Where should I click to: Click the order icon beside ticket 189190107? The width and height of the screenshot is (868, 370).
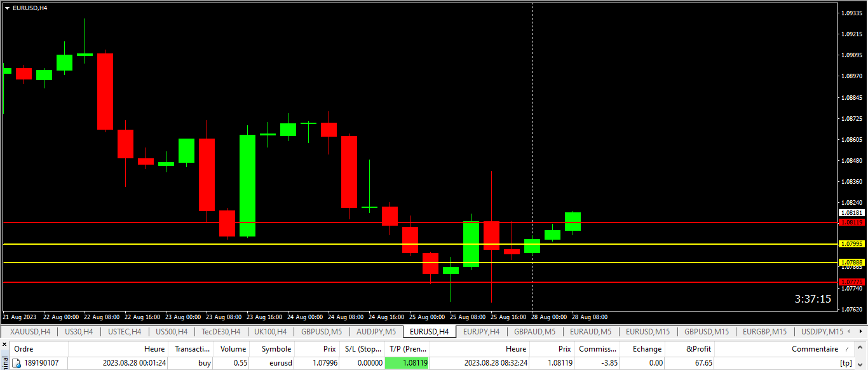(17, 363)
